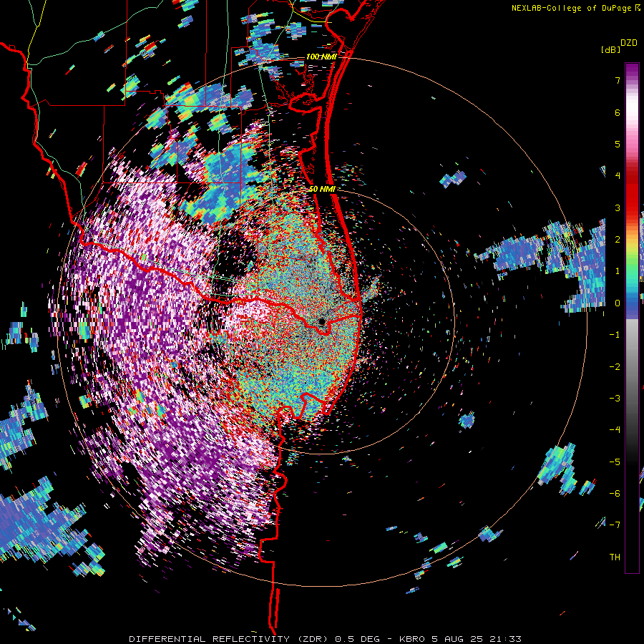Click the TH threshold label on scale

pyautogui.click(x=615, y=557)
